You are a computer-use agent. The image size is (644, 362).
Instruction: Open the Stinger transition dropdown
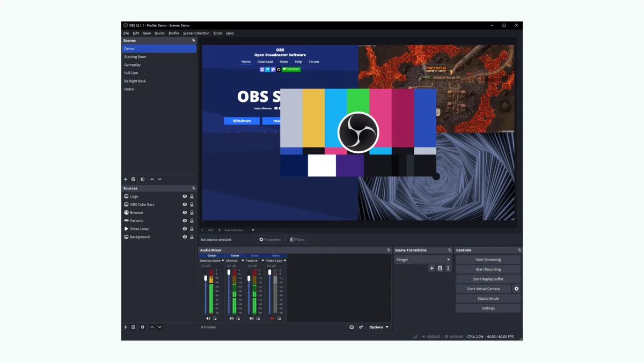pos(423,260)
